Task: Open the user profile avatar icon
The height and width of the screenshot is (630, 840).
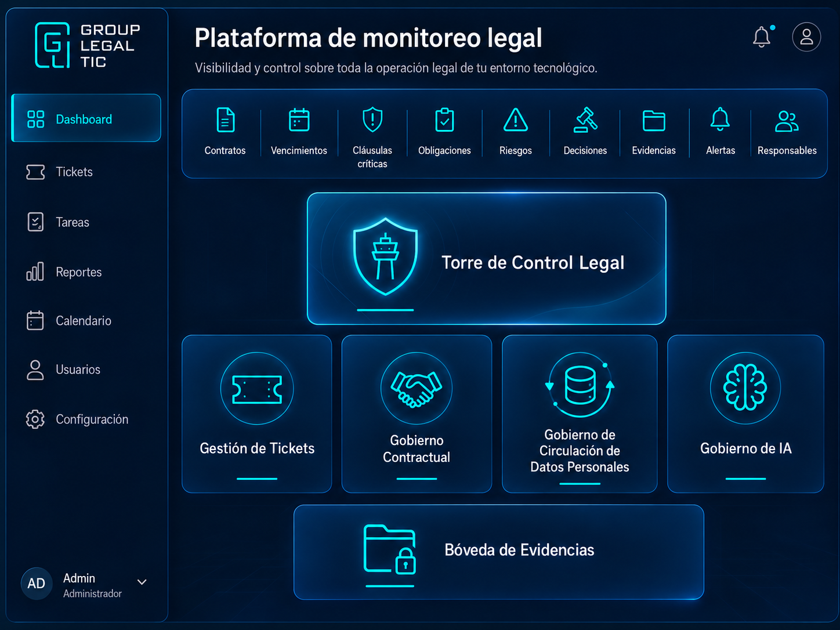Action: click(x=806, y=37)
